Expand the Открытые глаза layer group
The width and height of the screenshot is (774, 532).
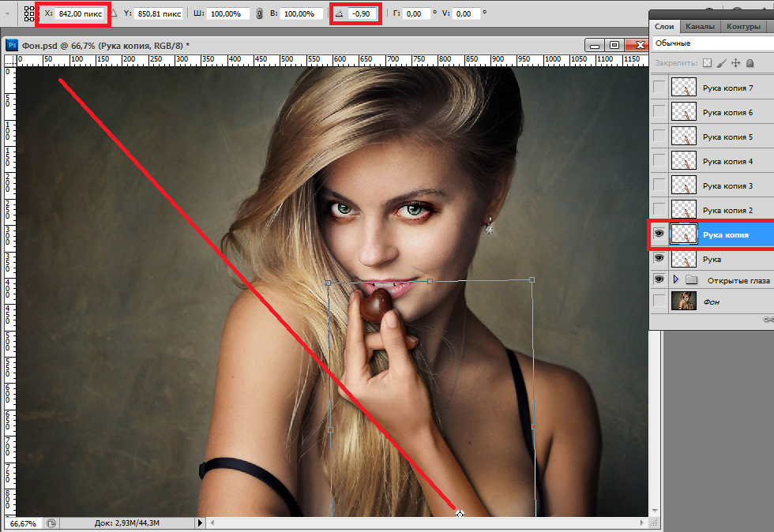pos(676,280)
